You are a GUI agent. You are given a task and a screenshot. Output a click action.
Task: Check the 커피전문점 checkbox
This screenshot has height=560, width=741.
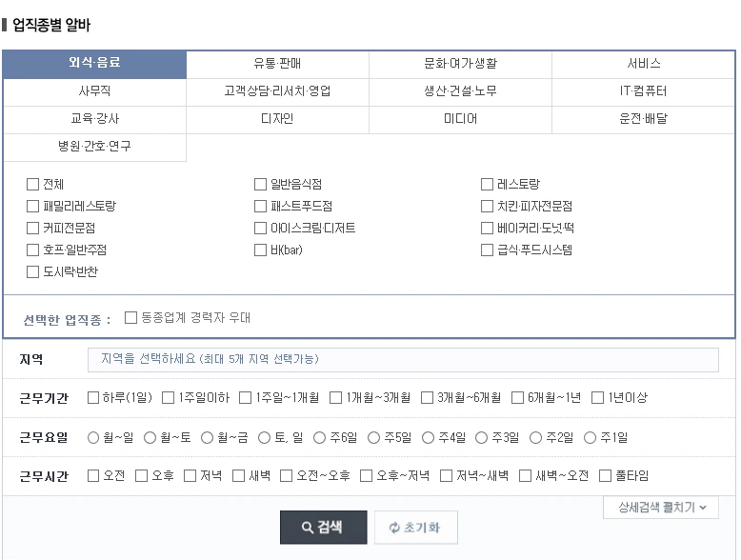click(32, 229)
